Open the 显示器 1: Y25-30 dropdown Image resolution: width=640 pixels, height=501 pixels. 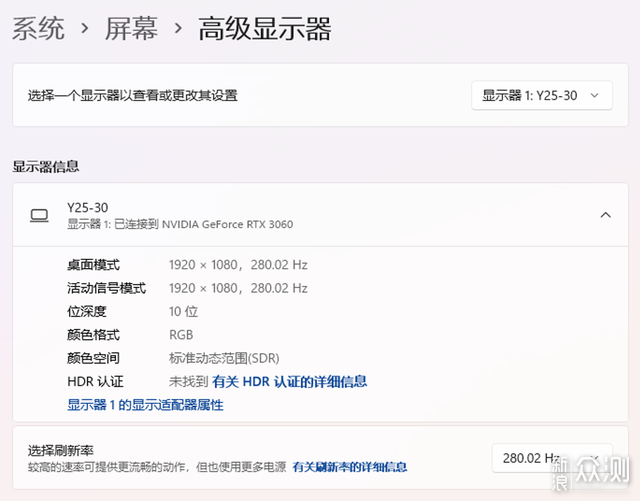542,96
